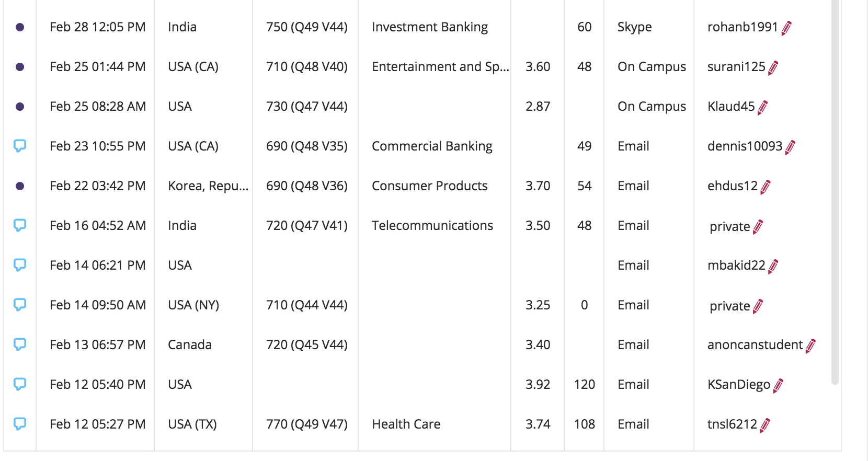
Task: Open the speech bubble icon beside mbakid22's row
Action: coord(19,265)
